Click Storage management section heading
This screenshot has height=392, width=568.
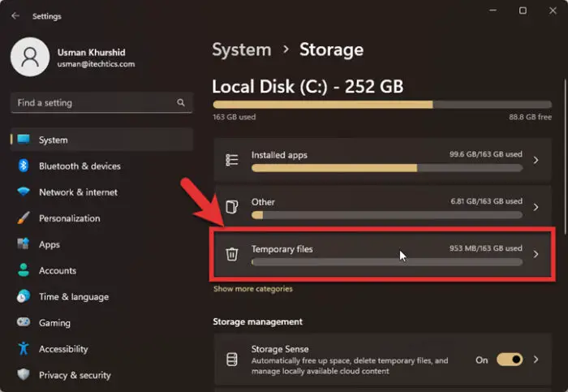257,321
